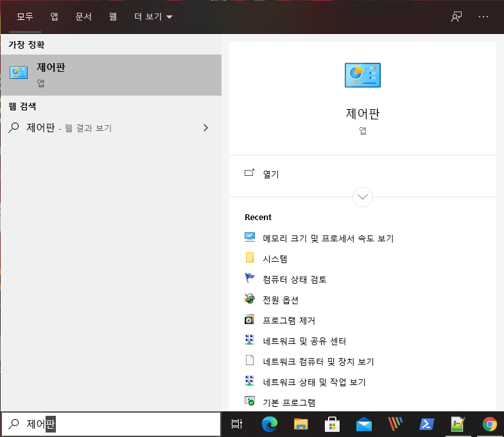Image resolution: width=504 pixels, height=437 pixels.
Task: Expand the 더 보기 filter dropdown
Action: pos(153,17)
